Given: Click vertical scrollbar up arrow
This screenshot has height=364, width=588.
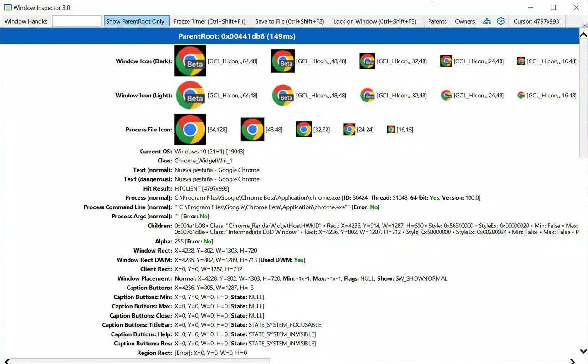Looking at the screenshot, I should pos(583,35).
